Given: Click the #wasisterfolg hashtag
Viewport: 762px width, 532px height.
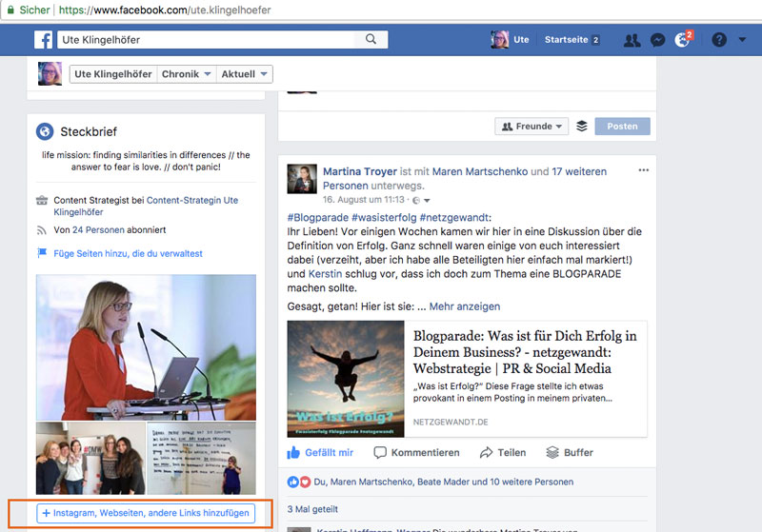Looking at the screenshot, I should coord(384,217).
